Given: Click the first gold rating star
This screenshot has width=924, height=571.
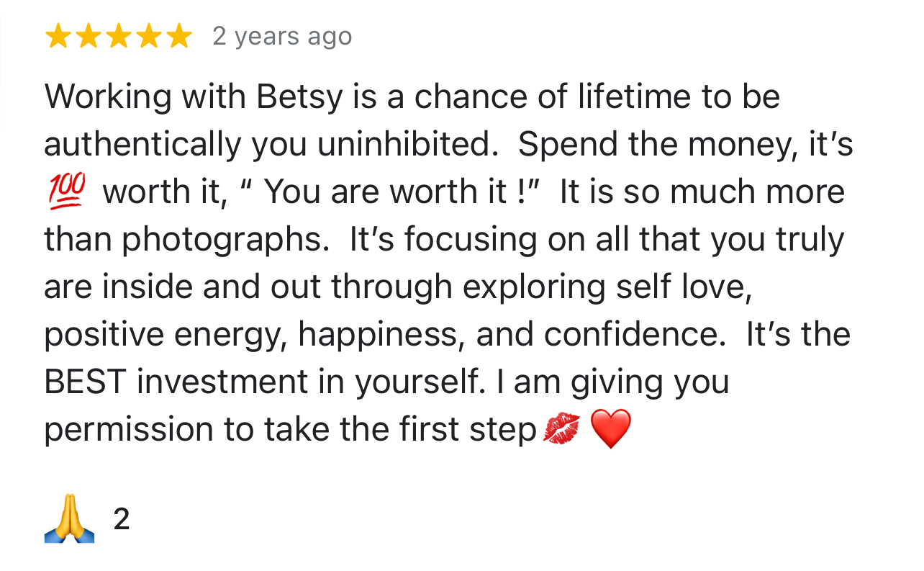Looking at the screenshot, I should [x=57, y=36].
